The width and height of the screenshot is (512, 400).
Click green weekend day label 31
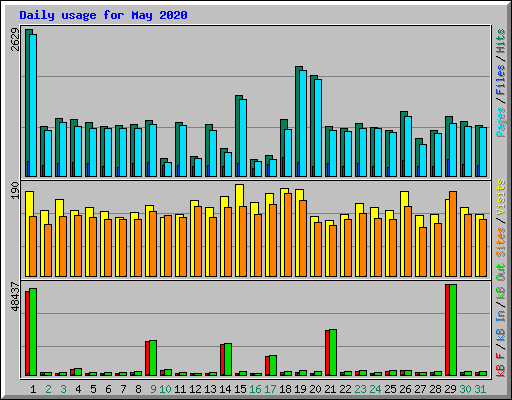(480, 389)
